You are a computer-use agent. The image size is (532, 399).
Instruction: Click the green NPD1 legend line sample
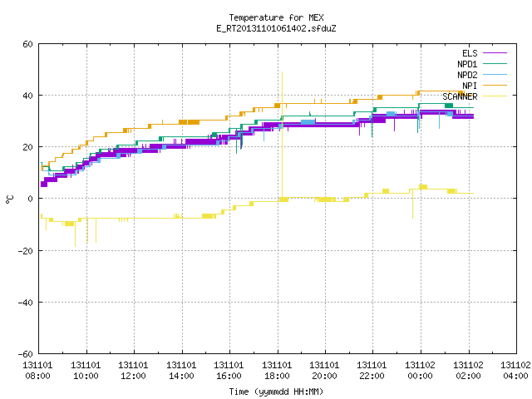[495, 64]
